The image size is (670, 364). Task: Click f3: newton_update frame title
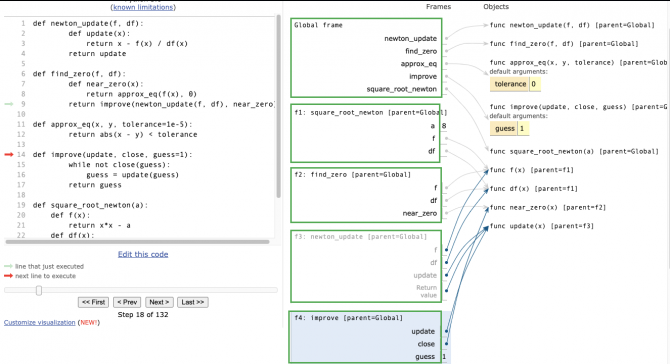361,237
